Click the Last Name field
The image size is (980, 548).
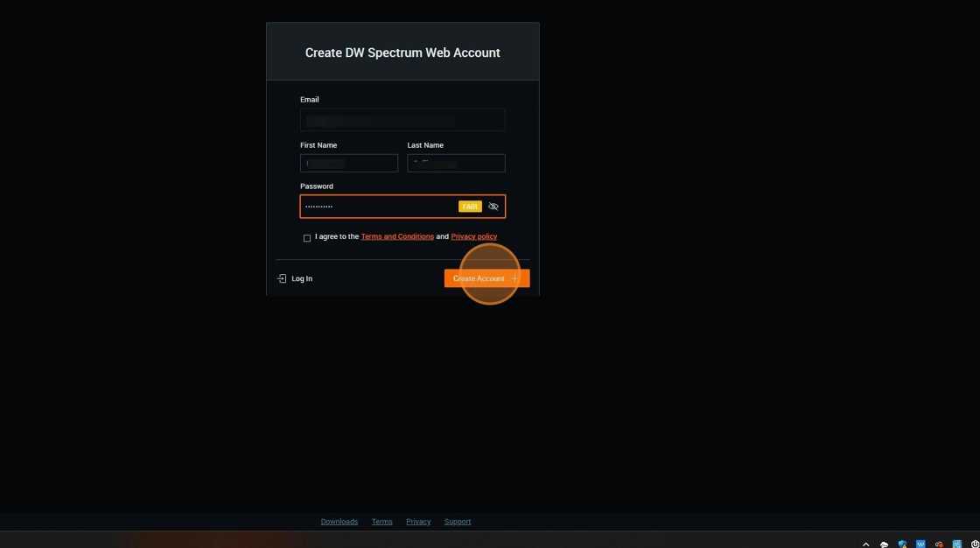pyautogui.click(x=456, y=164)
